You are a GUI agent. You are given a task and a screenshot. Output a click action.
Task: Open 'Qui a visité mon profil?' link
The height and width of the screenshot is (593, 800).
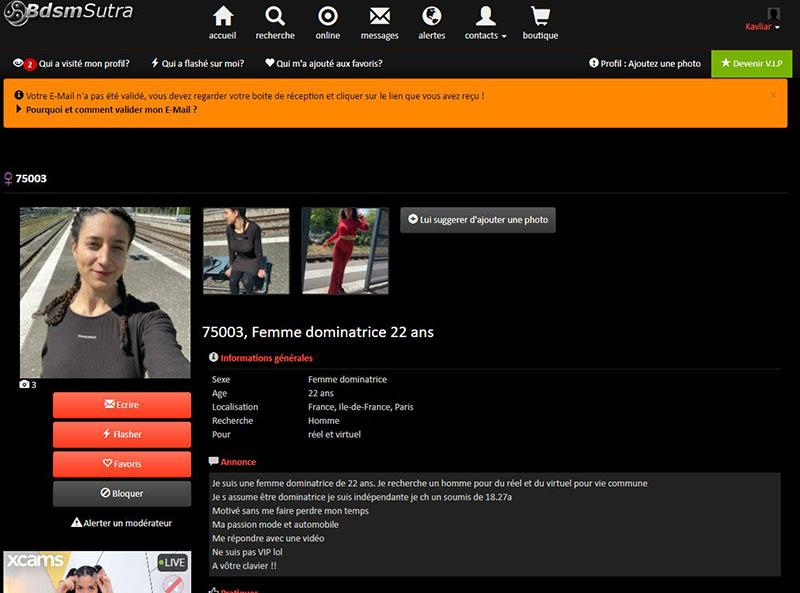coord(84,64)
